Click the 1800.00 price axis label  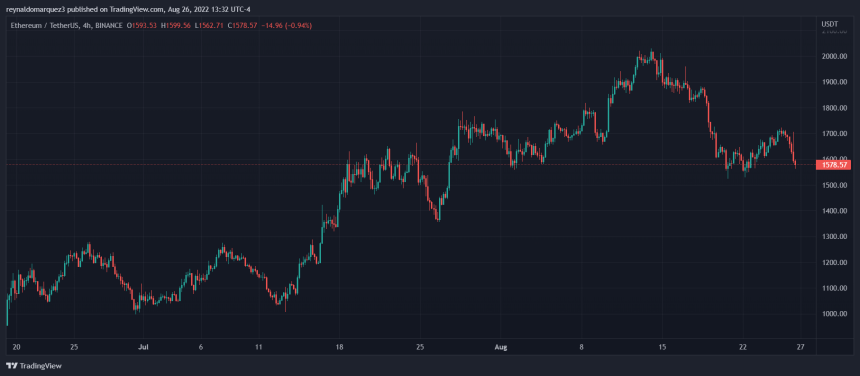pos(834,108)
